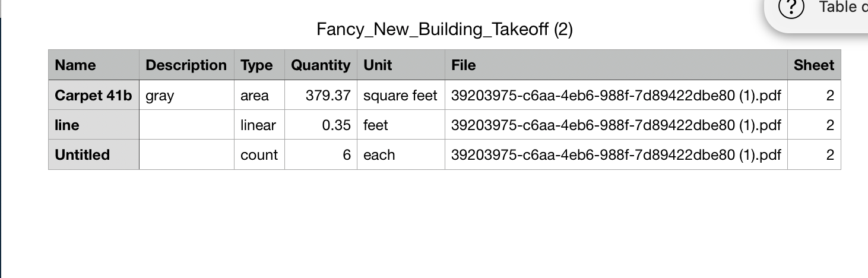This screenshot has height=278, width=868.
Task: Select the Sheet column header
Action: tap(814, 65)
